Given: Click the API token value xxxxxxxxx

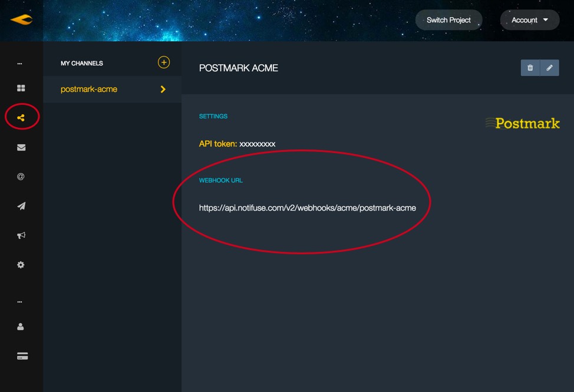Looking at the screenshot, I should [258, 144].
